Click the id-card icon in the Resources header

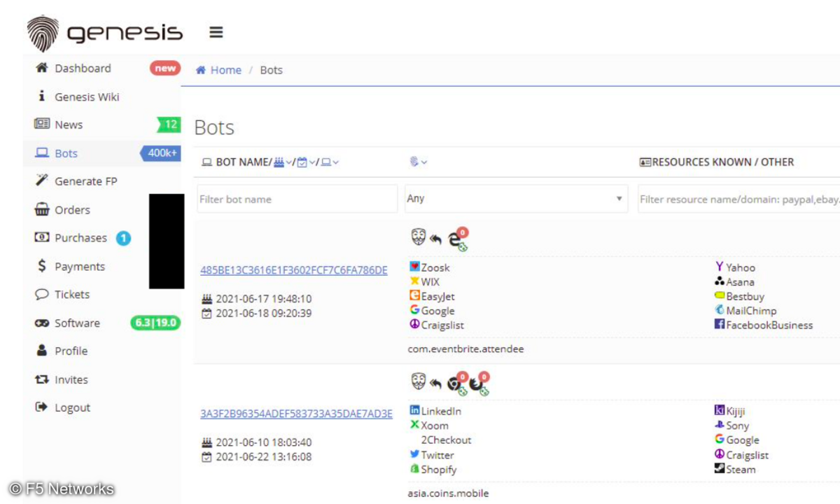(645, 162)
